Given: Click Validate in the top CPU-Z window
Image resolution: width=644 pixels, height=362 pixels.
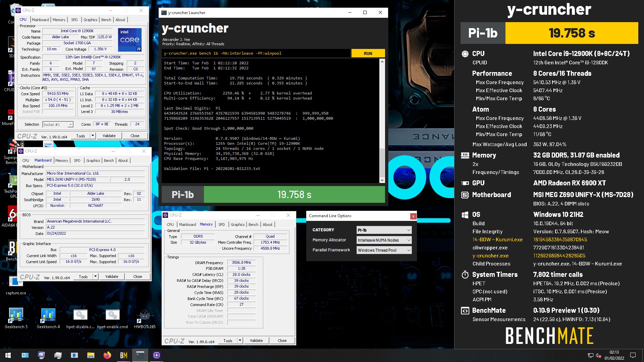Looking at the screenshot, I should [109, 136].
